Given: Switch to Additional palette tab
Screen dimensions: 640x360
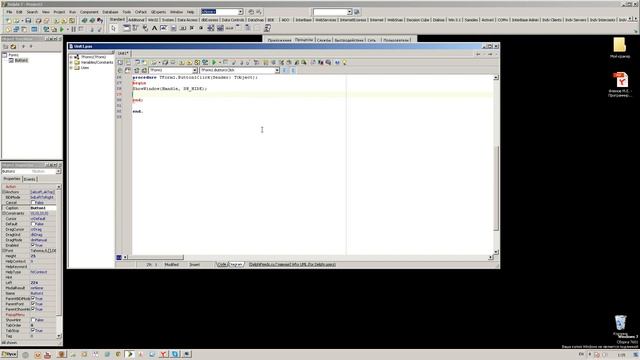Looking at the screenshot, I should point(136,20).
